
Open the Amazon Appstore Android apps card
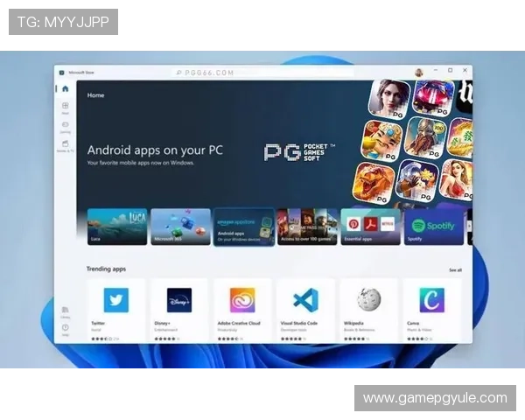(244, 227)
